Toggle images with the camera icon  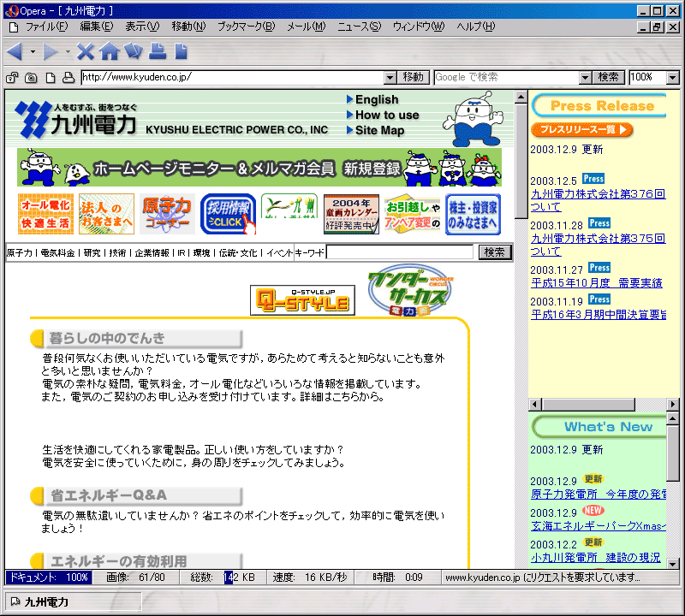tap(31, 78)
